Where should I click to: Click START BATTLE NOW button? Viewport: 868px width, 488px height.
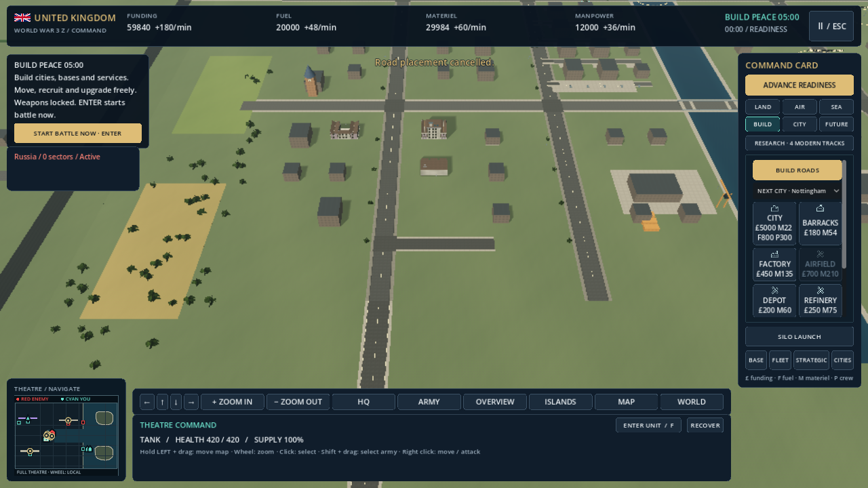point(78,134)
